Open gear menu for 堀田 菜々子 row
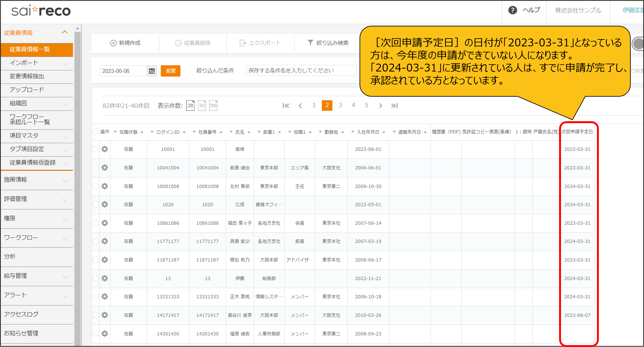The image size is (644, 347). click(104, 223)
